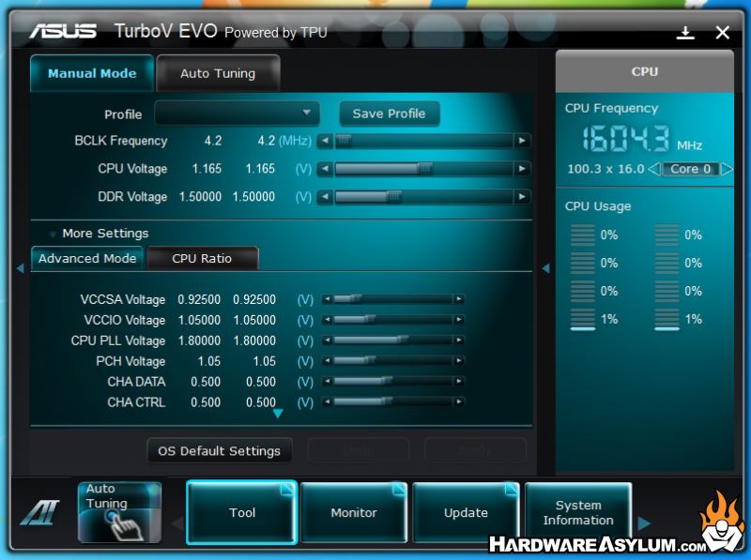Decrease DDR Voltage with left arrow

click(325, 196)
